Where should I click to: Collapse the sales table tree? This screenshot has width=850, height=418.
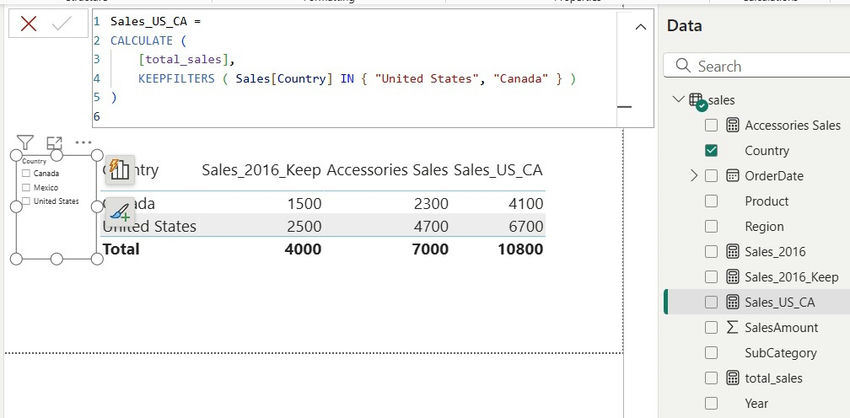click(680, 100)
